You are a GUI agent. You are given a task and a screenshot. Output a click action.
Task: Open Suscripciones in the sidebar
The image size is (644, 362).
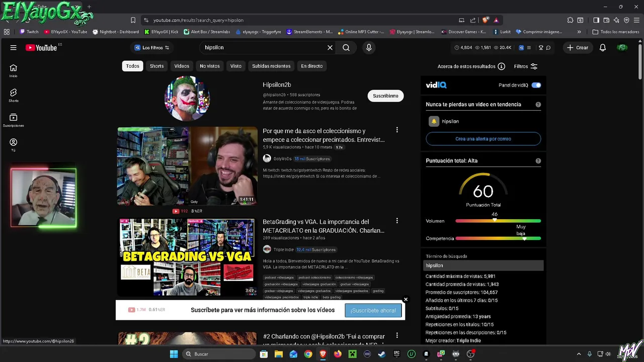coord(14,120)
